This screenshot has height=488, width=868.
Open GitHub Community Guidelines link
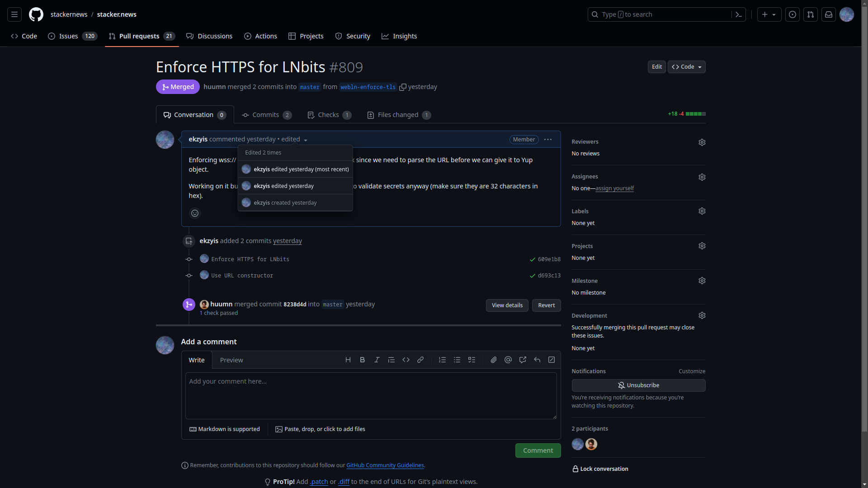385,465
